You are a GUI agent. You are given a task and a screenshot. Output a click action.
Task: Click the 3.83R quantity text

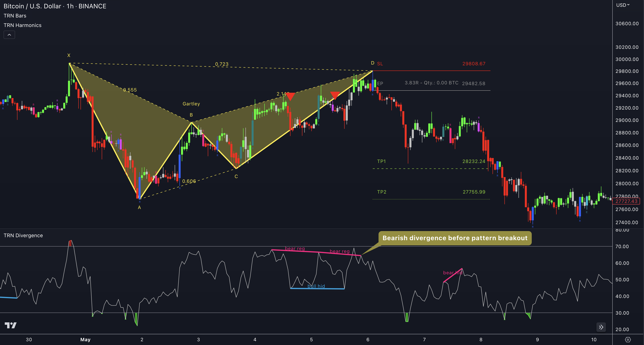(431, 83)
